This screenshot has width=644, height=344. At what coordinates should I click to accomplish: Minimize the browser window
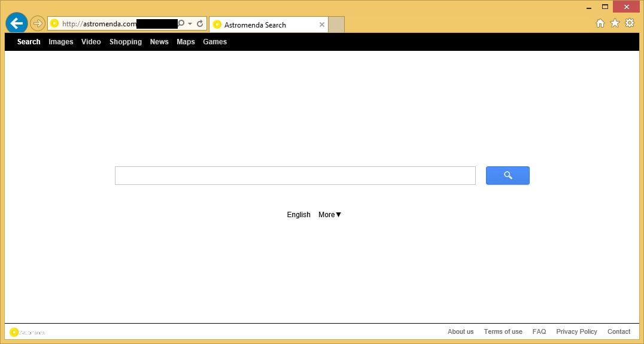(x=589, y=7)
